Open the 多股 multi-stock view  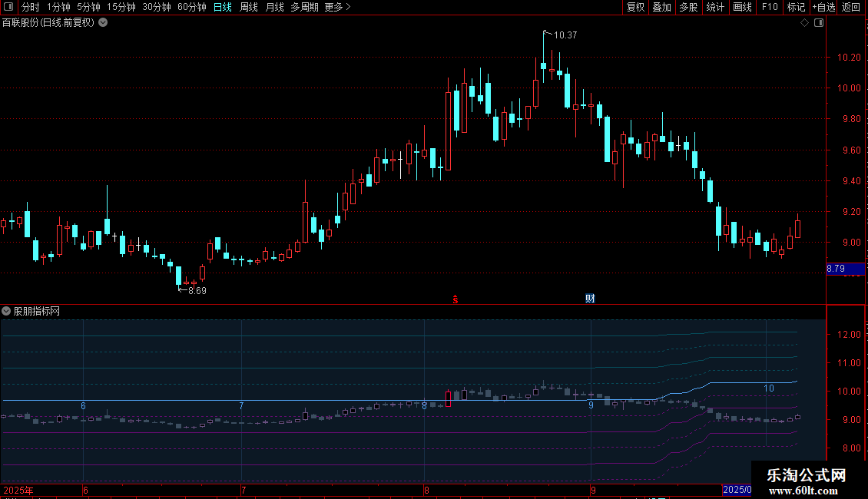click(x=688, y=7)
